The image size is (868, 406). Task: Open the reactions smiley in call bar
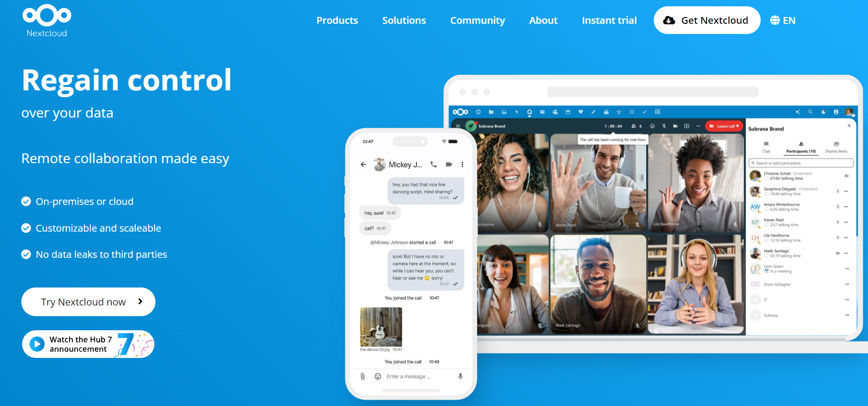coord(652,126)
